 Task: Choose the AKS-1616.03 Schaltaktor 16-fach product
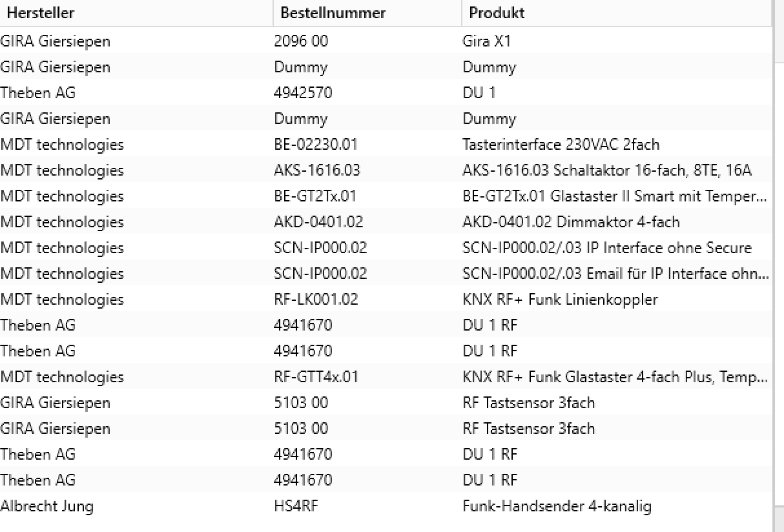pyautogui.click(x=607, y=170)
